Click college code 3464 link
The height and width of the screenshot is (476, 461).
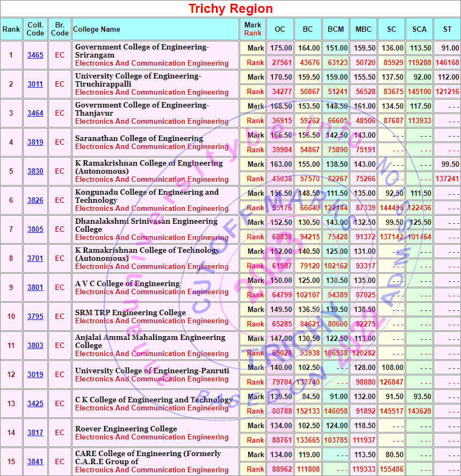[x=35, y=113]
